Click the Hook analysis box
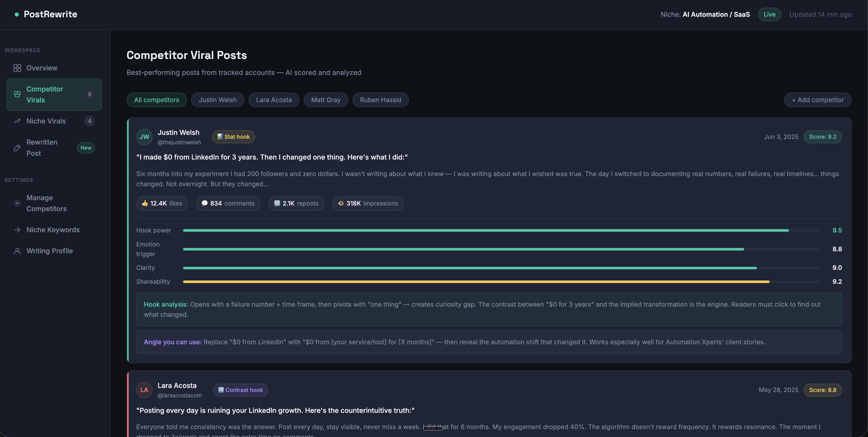Image resolution: width=868 pixels, height=437 pixels. [489, 309]
